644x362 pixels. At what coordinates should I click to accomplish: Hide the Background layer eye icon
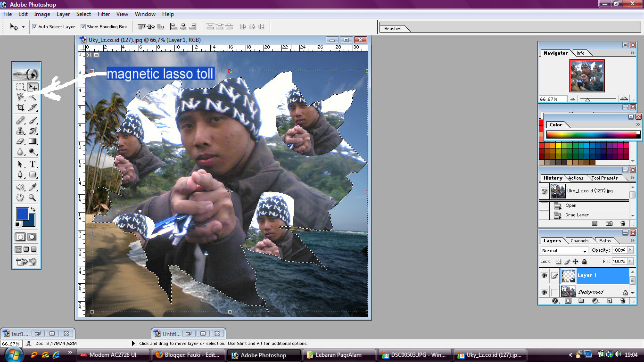coord(544,292)
